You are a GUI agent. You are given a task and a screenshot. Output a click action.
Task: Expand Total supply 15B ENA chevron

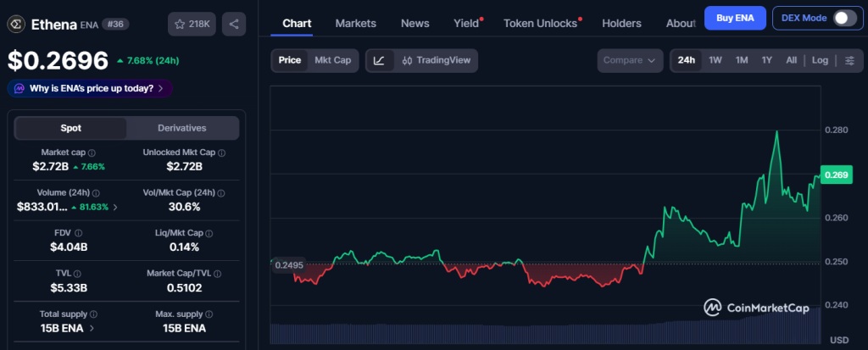coord(92,329)
